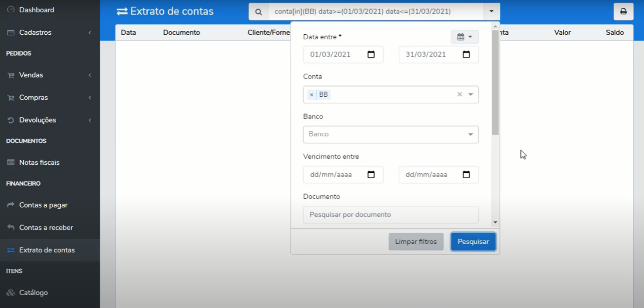Click the Contas a receber arrow icon
The image size is (644, 308).
tap(11, 227)
